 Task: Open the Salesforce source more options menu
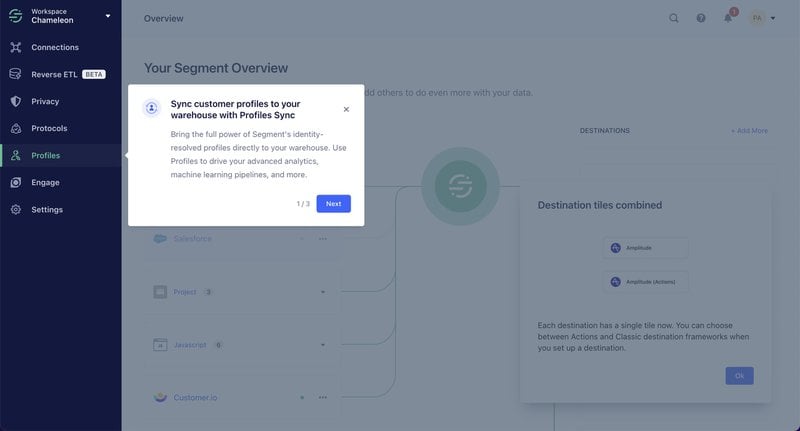pos(323,239)
